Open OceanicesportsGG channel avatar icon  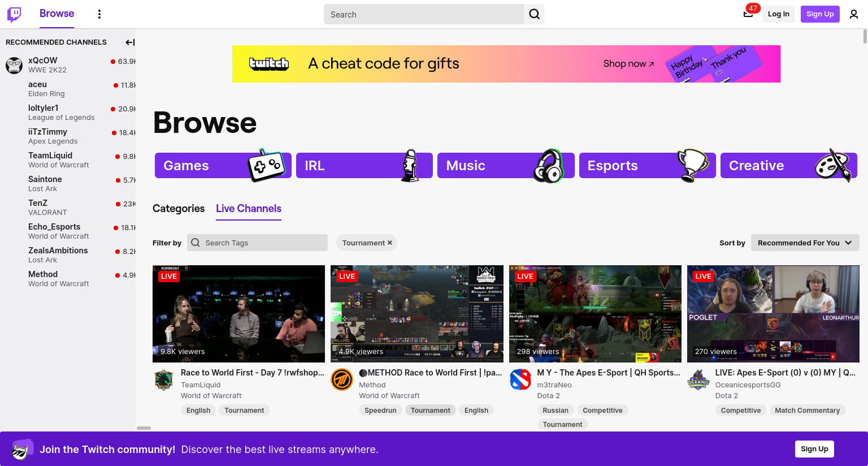[x=698, y=380]
